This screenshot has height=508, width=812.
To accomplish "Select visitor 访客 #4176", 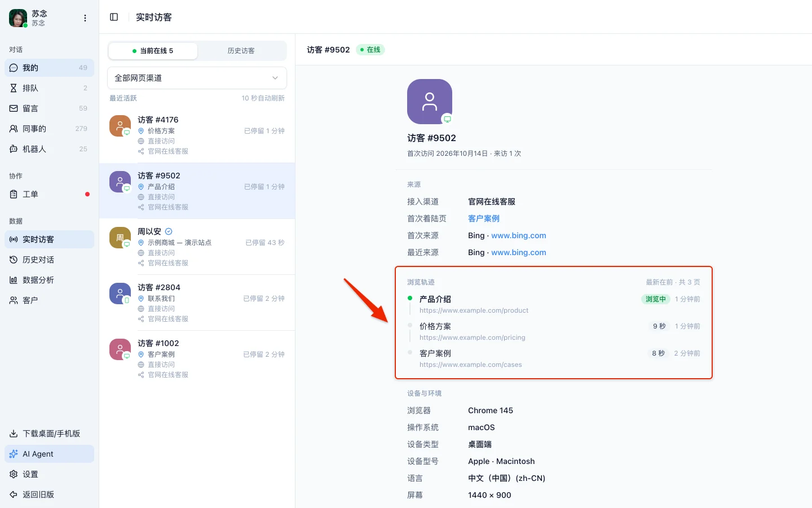I will coord(197,135).
